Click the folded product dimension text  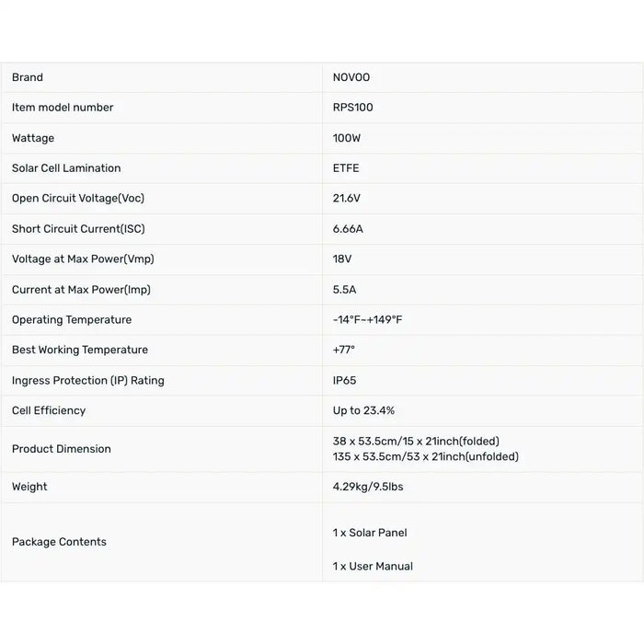[416, 442]
